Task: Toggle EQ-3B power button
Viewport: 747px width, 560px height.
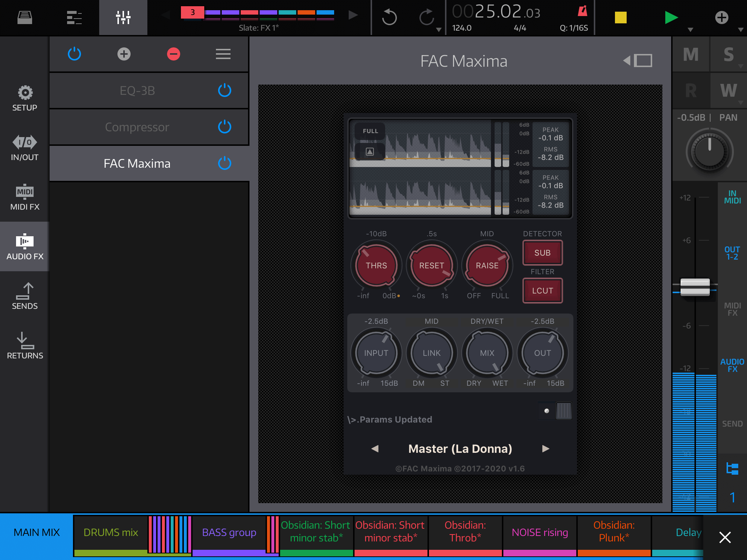Action: [x=225, y=90]
